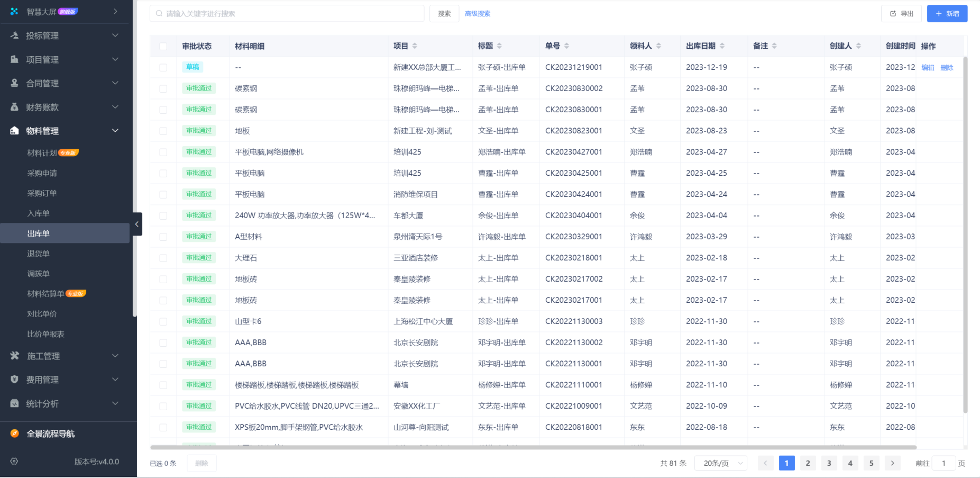The image size is (980, 478).
Task: Tick the checkbox for 地板 record
Action: click(x=163, y=131)
